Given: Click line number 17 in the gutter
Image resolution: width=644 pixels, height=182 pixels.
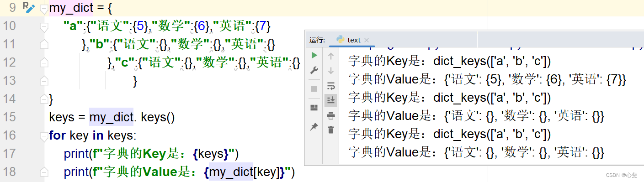Looking at the screenshot, I should 9,154.
